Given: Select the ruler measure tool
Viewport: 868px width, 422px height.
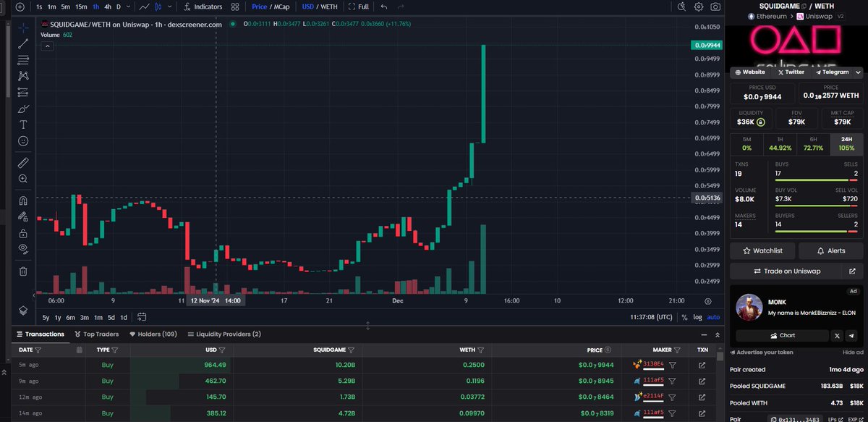Looking at the screenshot, I should coord(23,162).
